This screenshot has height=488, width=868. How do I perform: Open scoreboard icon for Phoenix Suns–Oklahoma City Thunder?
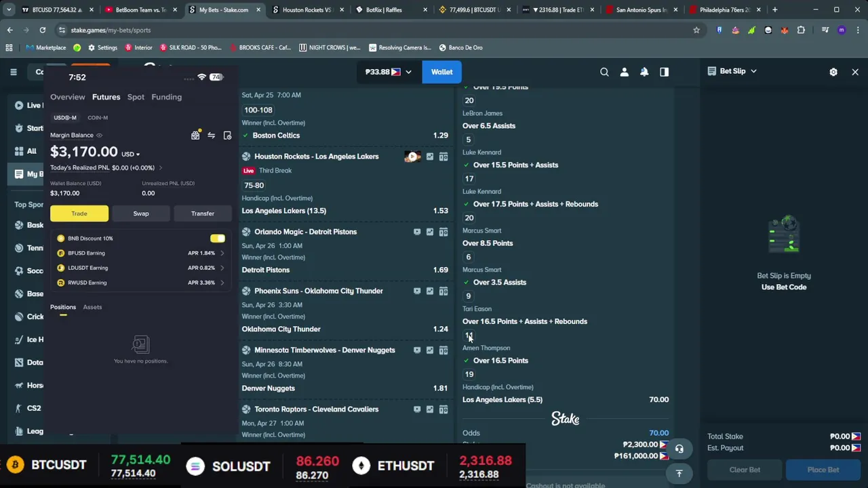click(x=443, y=291)
